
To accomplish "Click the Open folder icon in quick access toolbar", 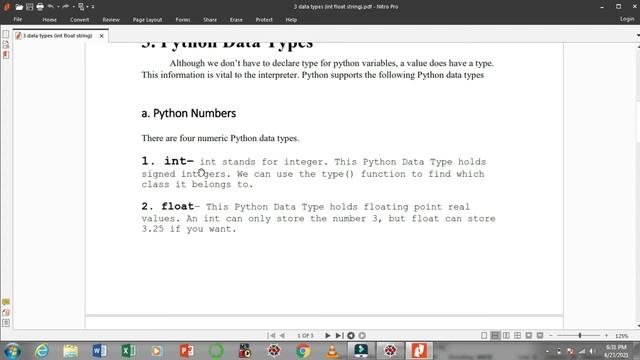I will pyautogui.click(x=19, y=7).
